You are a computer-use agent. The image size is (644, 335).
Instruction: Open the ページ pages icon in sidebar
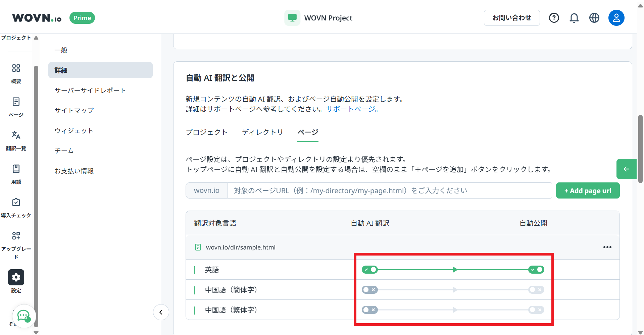[x=16, y=102]
